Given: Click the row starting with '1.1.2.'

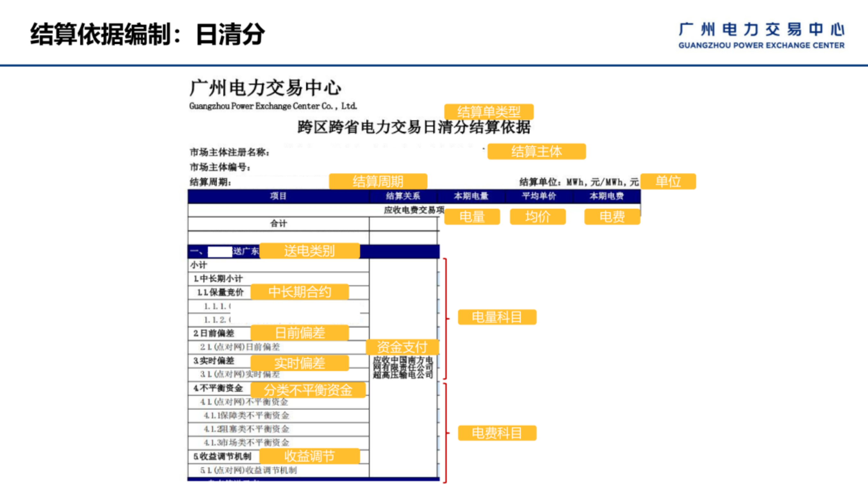Looking at the screenshot, I should tap(278, 320).
